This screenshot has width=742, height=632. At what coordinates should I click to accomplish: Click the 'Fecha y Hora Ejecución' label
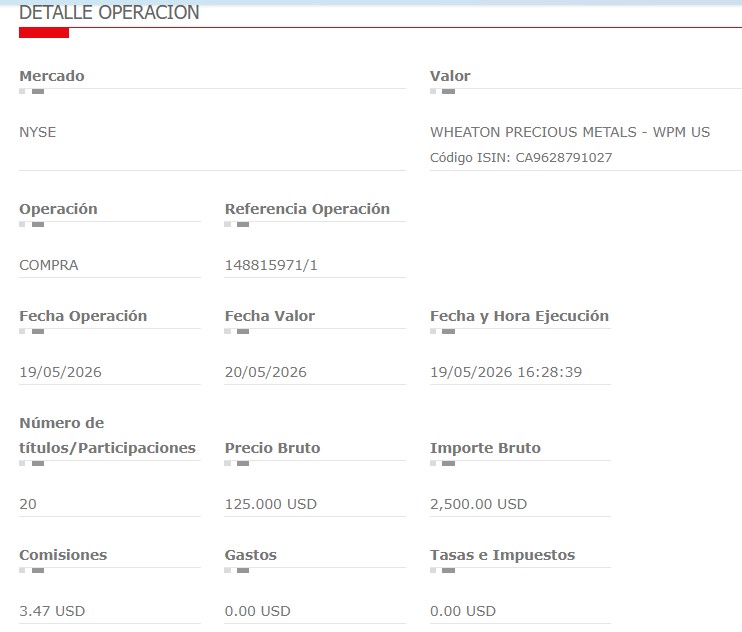pyautogui.click(x=519, y=316)
